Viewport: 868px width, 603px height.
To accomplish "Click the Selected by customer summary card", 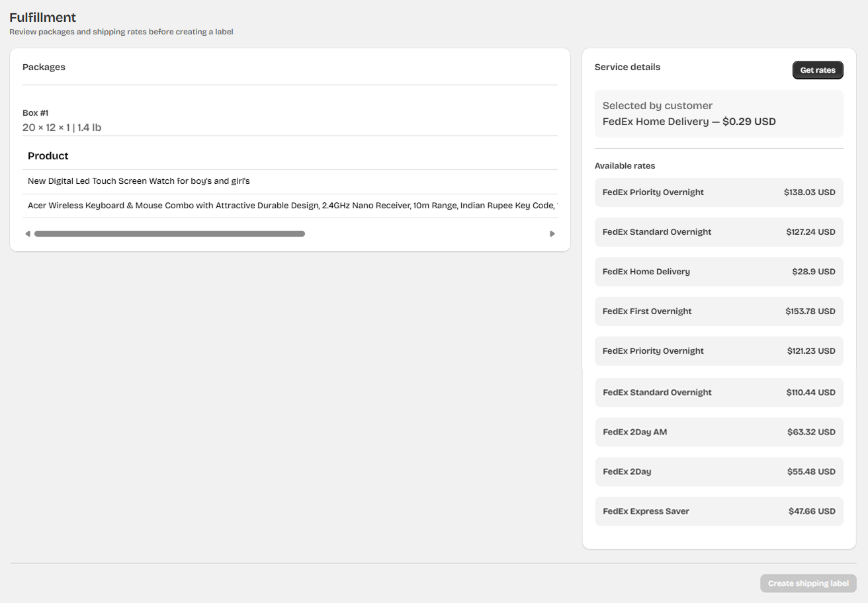I will pos(718,114).
